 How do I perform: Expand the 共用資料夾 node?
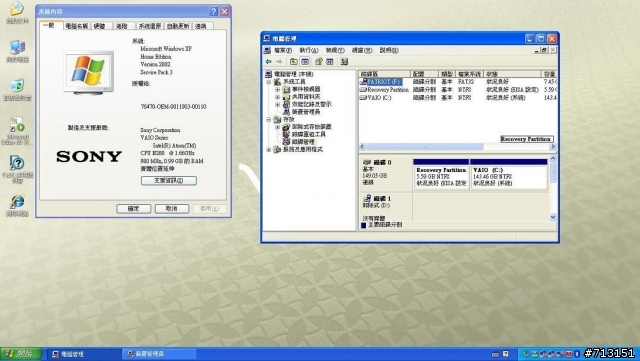pos(278,97)
